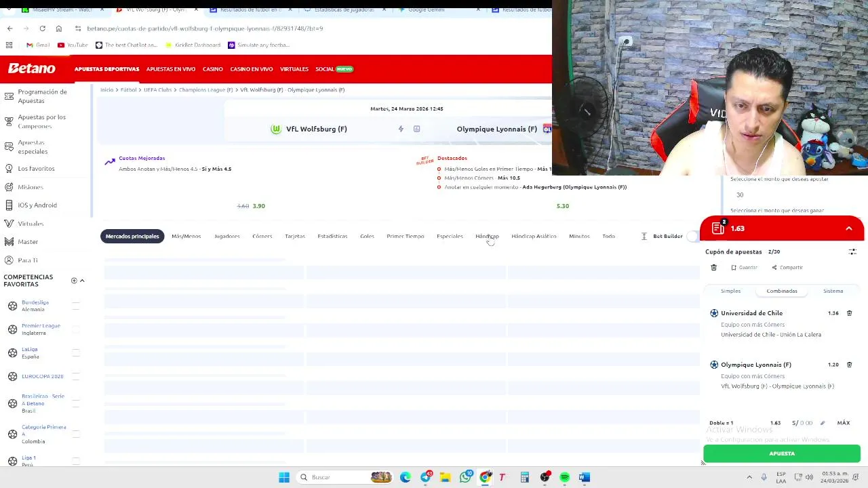Select the 5.30 Destacados odds

coord(563,206)
